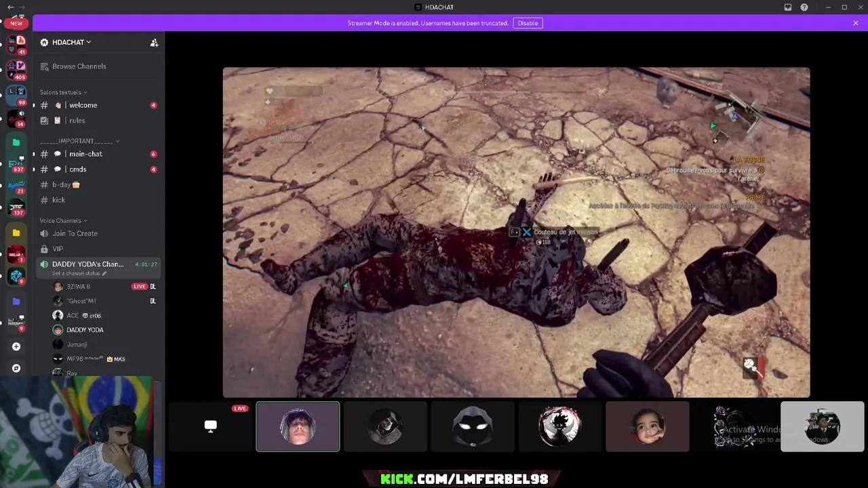Click the main game stream video
The width and height of the screenshot is (868, 488).
(x=516, y=232)
